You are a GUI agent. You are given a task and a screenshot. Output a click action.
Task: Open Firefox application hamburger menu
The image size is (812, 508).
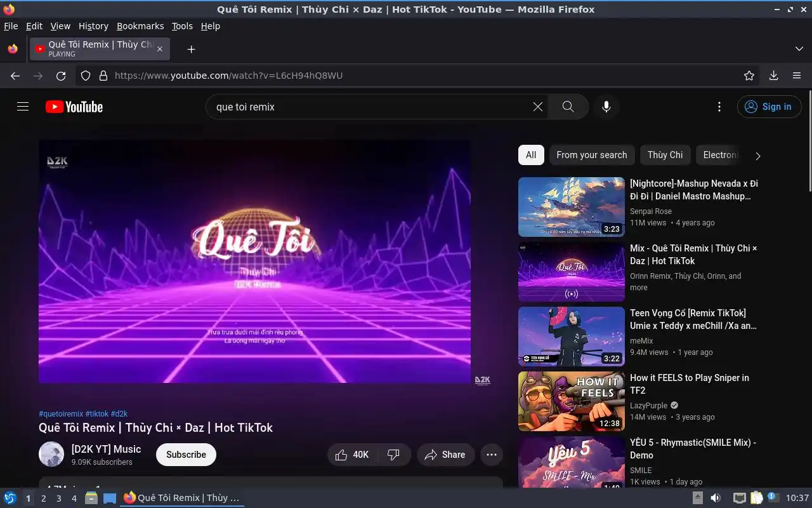pyautogui.click(x=797, y=76)
